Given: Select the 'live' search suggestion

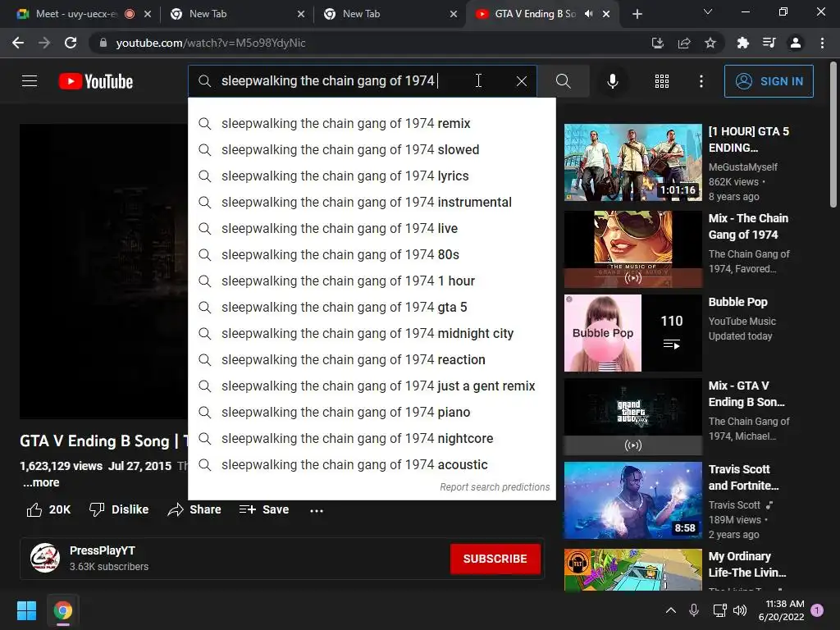Looking at the screenshot, I should 372,228.
